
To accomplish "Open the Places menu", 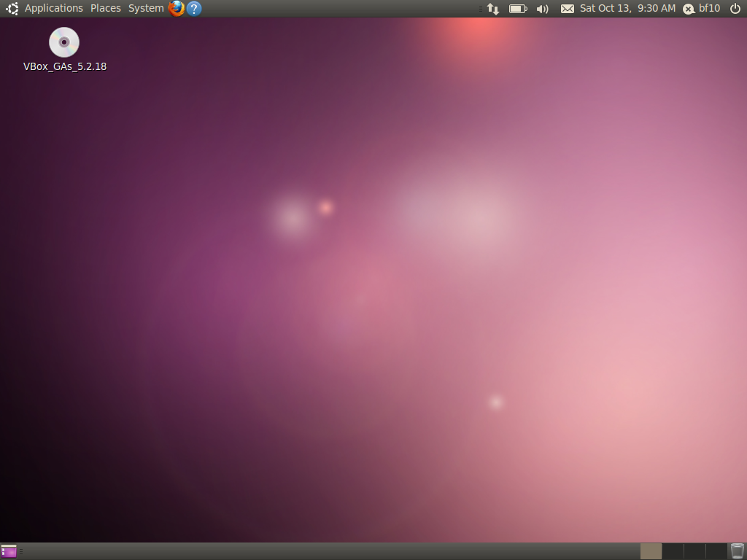I will (x=106, y=9).
